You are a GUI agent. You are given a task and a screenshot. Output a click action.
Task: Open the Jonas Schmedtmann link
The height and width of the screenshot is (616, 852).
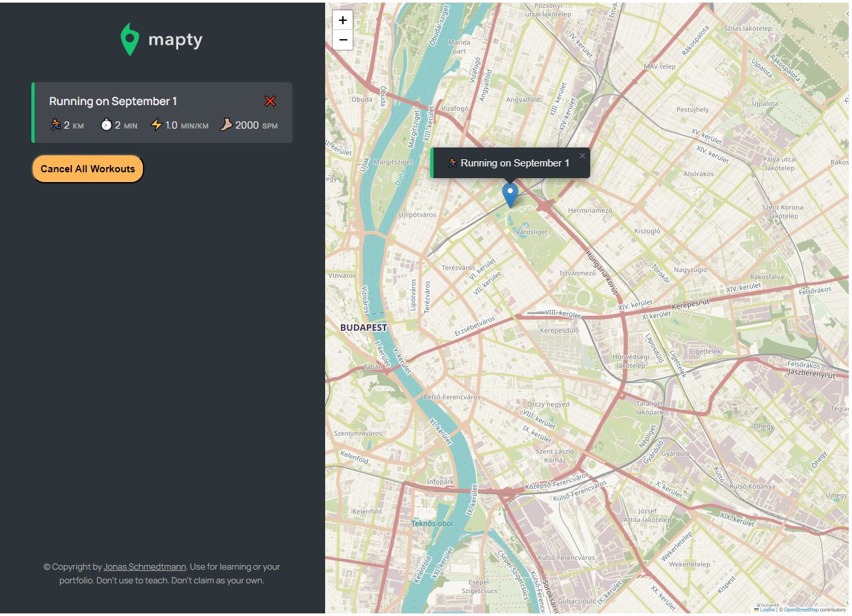[x=145, y=566]
